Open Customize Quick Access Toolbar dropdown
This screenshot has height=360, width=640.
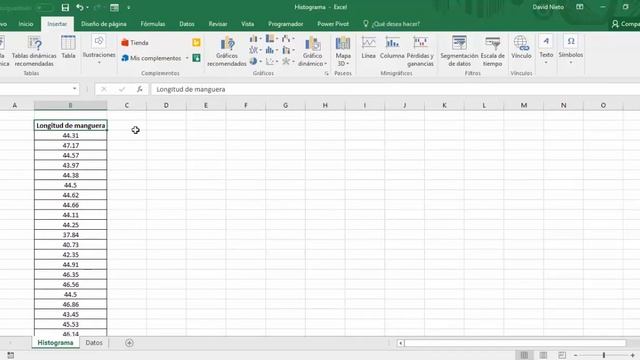129,7
